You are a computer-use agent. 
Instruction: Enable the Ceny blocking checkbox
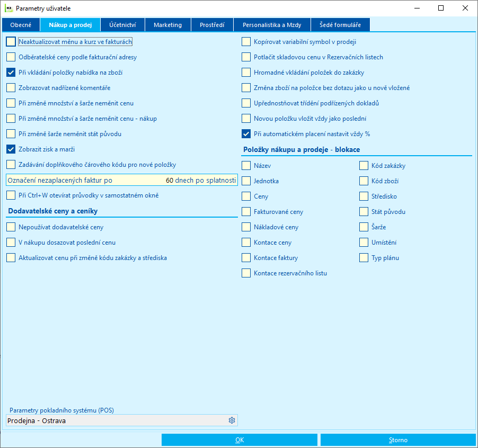(x=246, y=196)
